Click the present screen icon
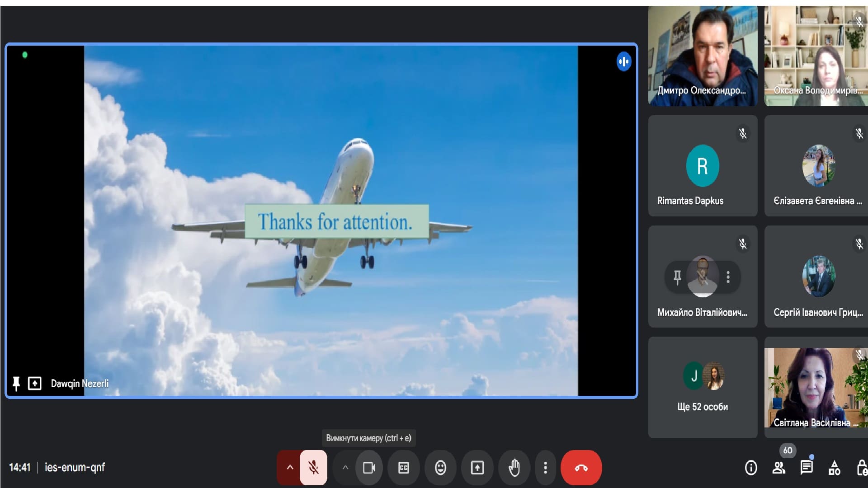 477,468
